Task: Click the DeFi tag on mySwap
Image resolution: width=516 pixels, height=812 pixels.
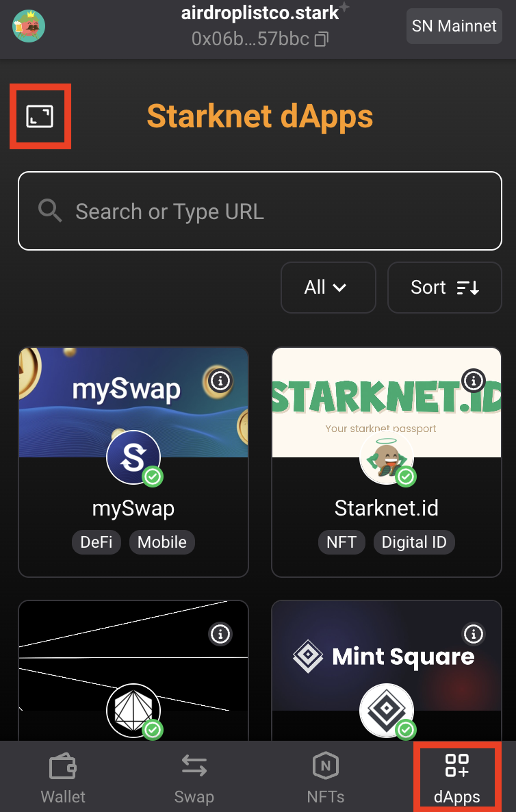Action: point(96,542)
